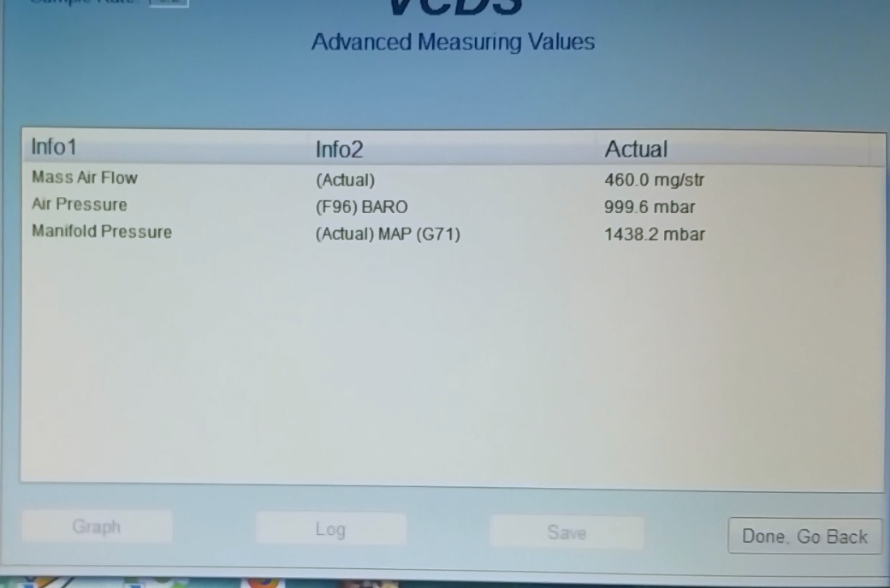This screenshot has width=890, height=588.
Task: Start logging with the Log button
Action: point(331,529)
